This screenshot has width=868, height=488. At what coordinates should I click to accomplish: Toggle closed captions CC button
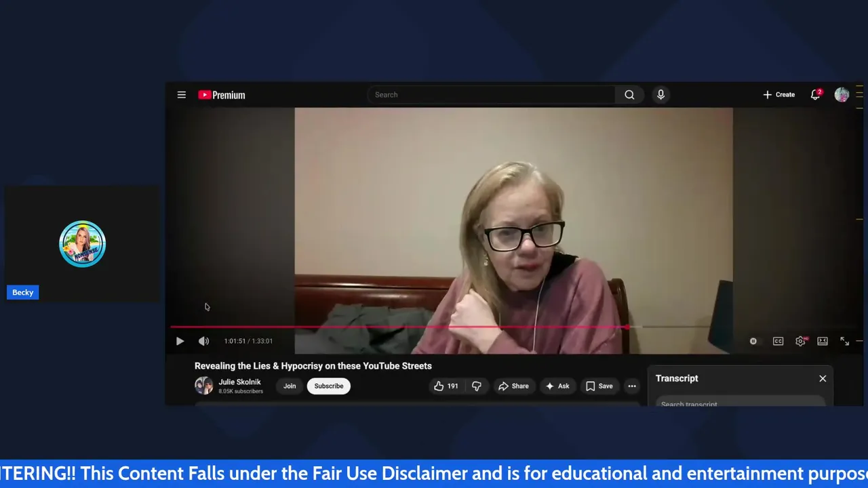(778, 341)
